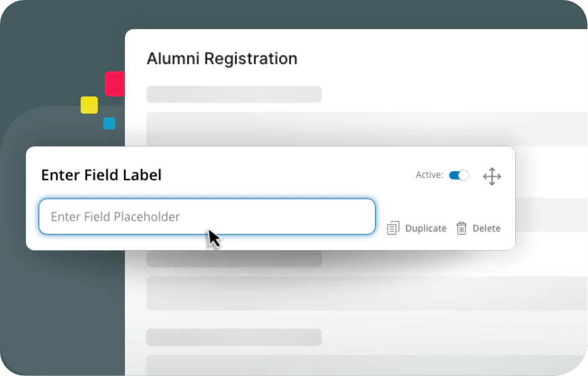This screenshot has height=376, width=588.
Task: Toggle the Active switch off
Action: pos(459,175)
